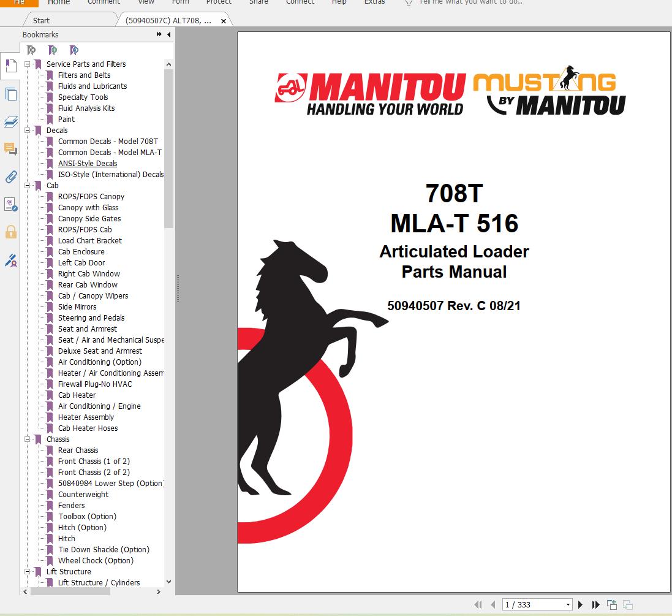Select Steering and Pedals bookmark

(x=91, y=318)
